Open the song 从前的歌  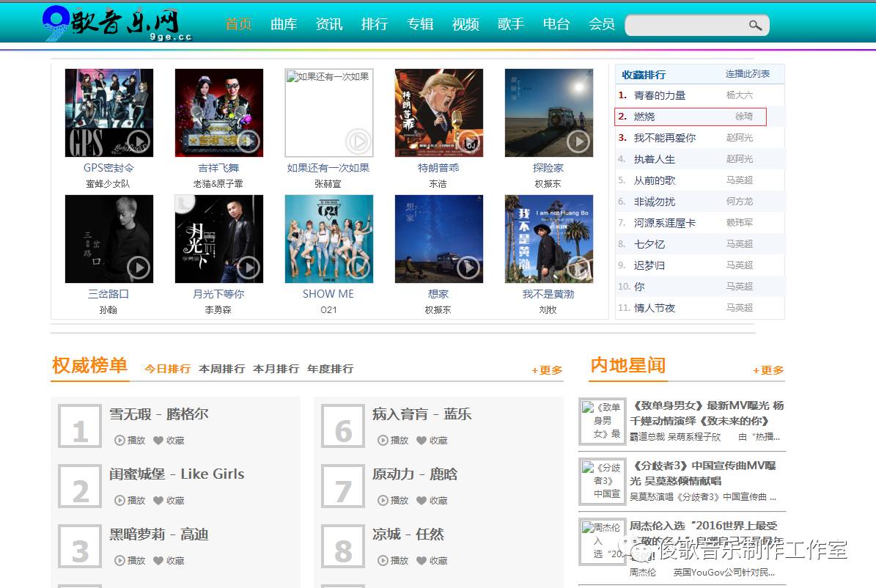[654, 180]
